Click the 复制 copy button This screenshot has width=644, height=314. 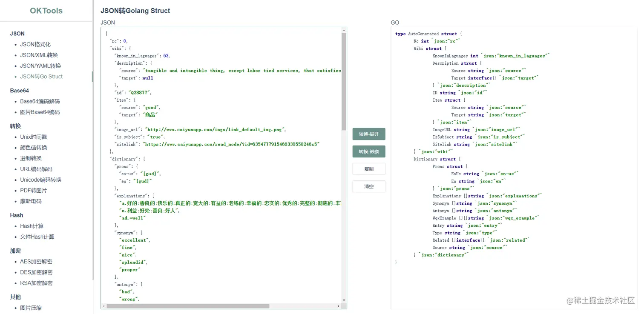[x=369, y=169]
